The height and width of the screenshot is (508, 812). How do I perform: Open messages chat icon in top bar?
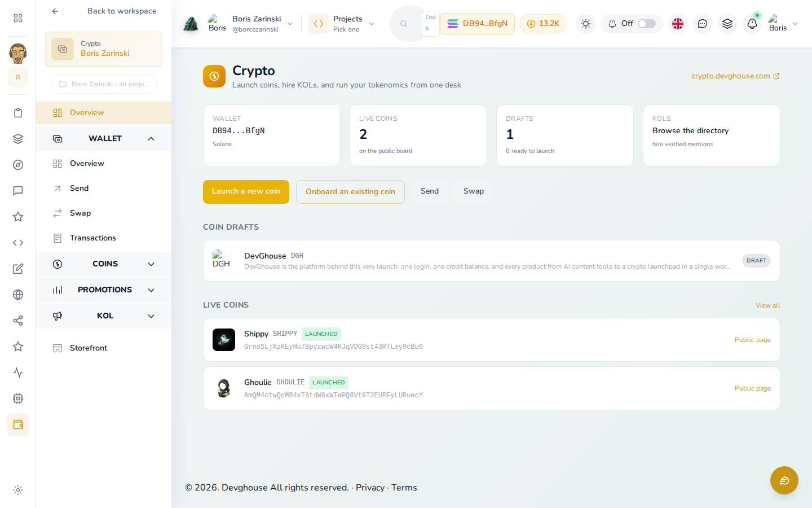(703, 24)
